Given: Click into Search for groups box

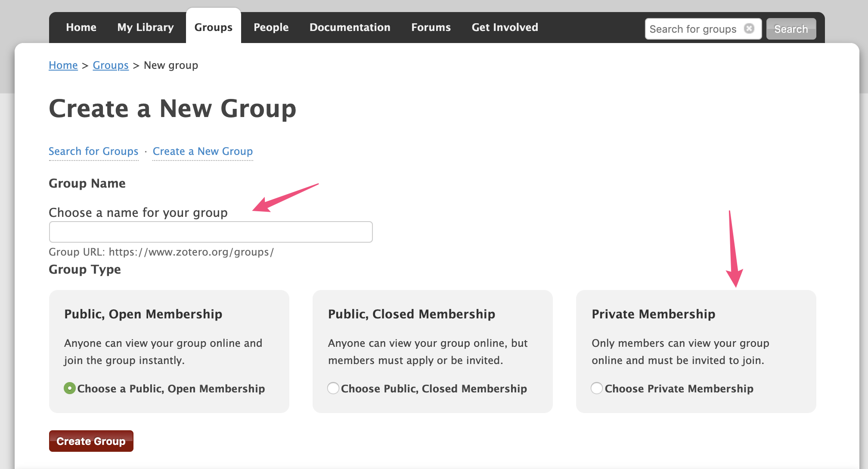Looking at the screenshot, I should (693, 29).
